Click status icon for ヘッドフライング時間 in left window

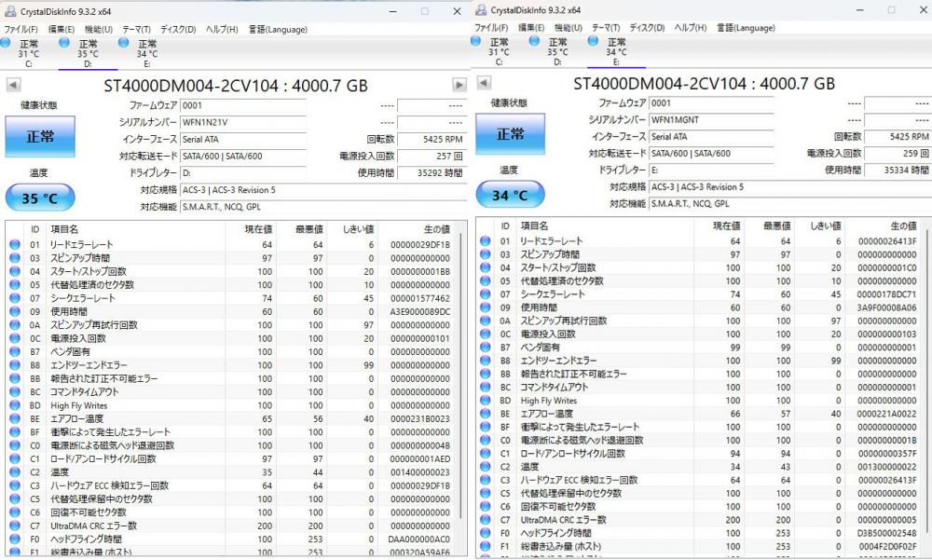pos(15,540)
